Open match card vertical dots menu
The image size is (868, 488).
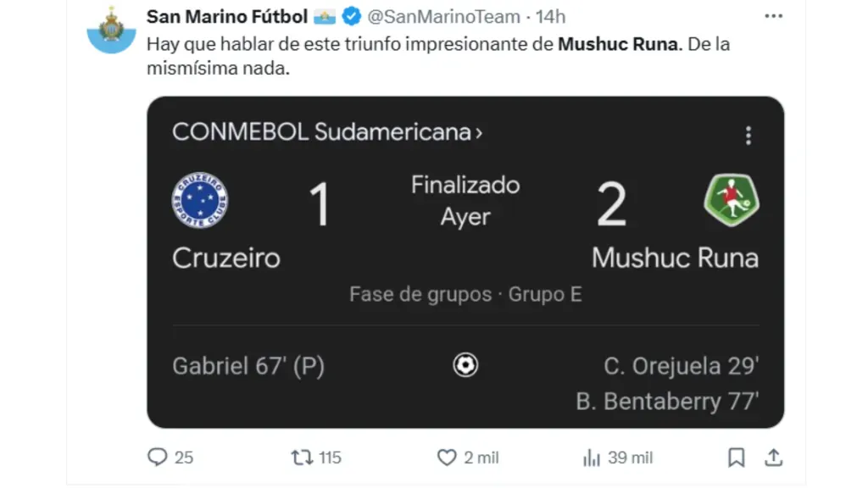[748, 136]
